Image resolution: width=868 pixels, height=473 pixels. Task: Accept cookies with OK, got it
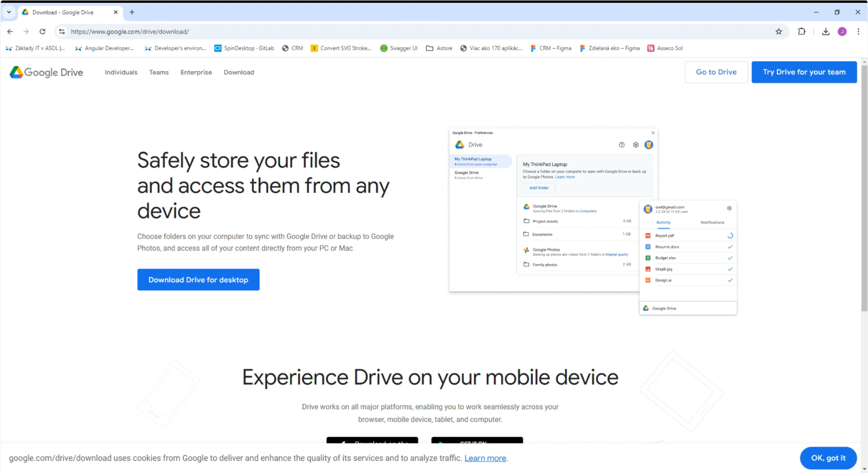(x=828, y=458)
